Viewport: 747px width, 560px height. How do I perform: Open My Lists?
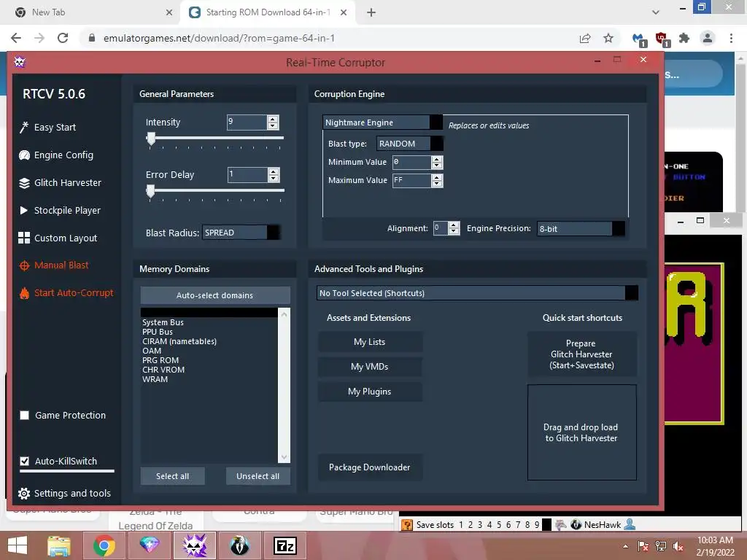click(370, 342)
